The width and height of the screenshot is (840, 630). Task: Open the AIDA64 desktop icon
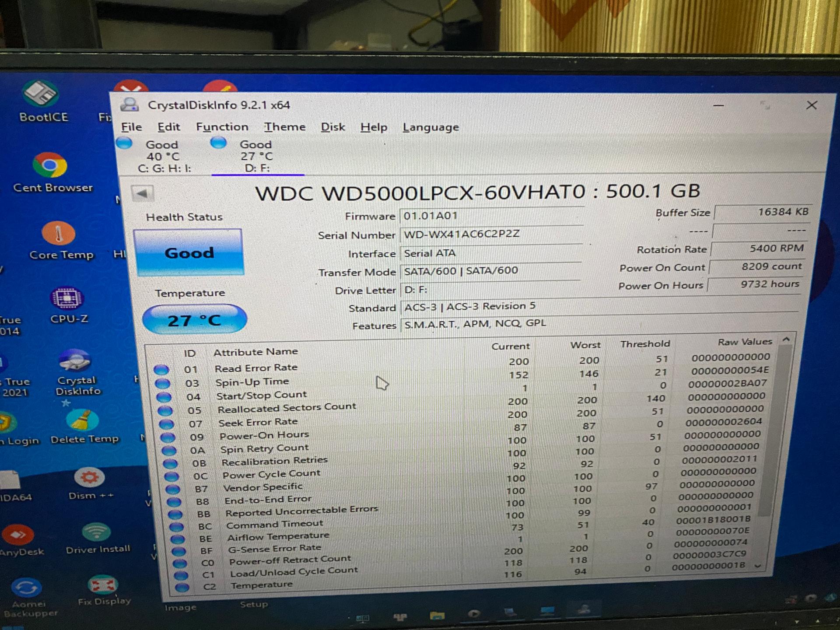[x=13, y=486]
